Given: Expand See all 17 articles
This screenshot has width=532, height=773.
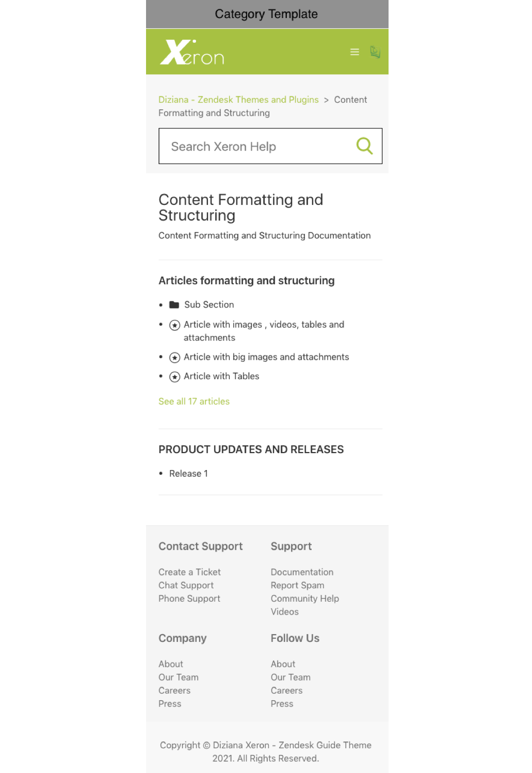Looking at the screenshot, I should pyautogui.click(x=194, y=401).
